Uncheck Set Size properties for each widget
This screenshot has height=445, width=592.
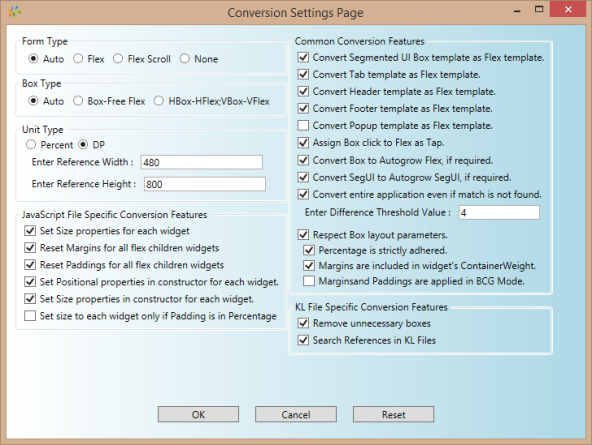click(x=30, y=231)
